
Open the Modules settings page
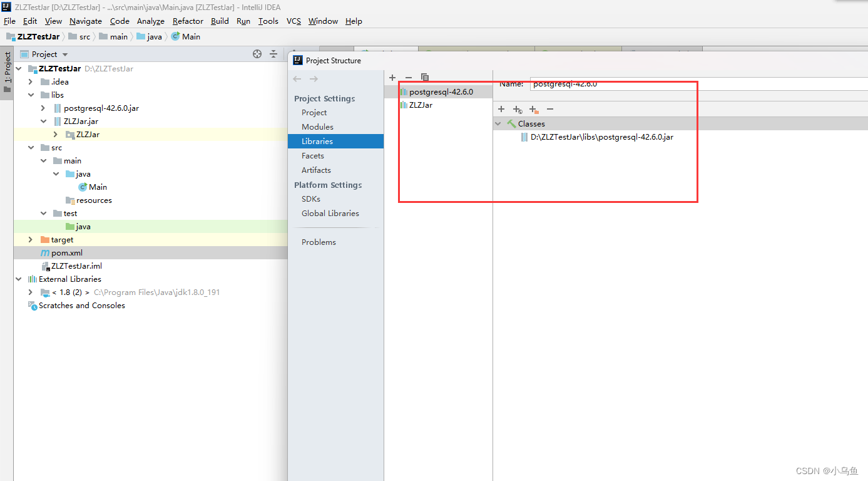pos(317,127)
